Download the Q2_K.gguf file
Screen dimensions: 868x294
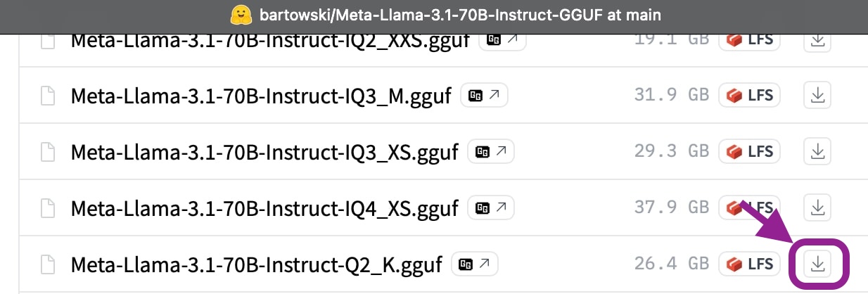817,264
